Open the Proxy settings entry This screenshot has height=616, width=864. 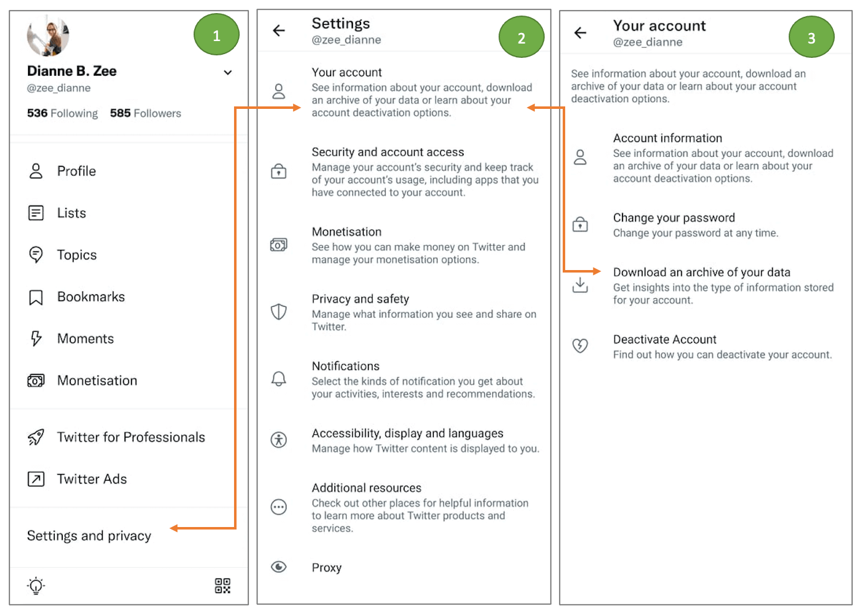click(x=326, y=567)
